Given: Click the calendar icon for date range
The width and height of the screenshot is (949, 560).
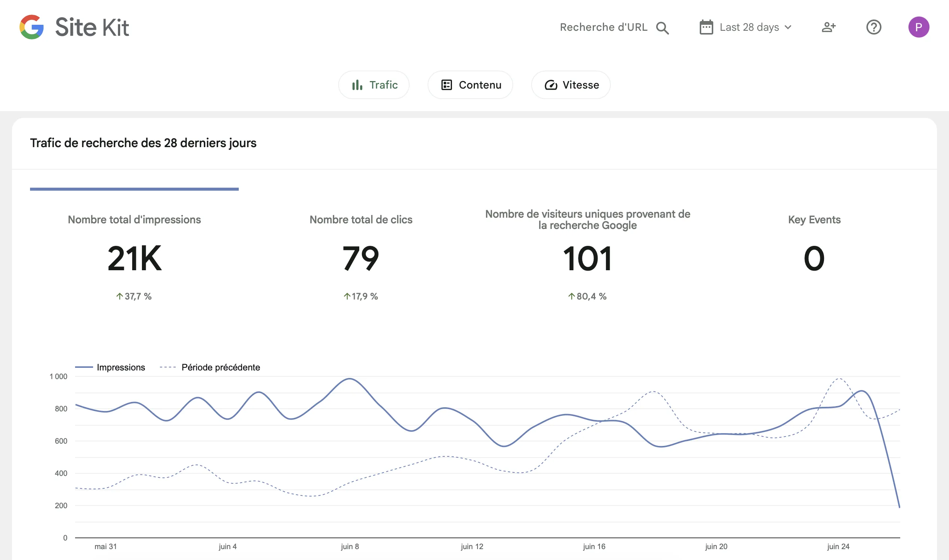Looking at the screenshot, I should tap(706, 27).
